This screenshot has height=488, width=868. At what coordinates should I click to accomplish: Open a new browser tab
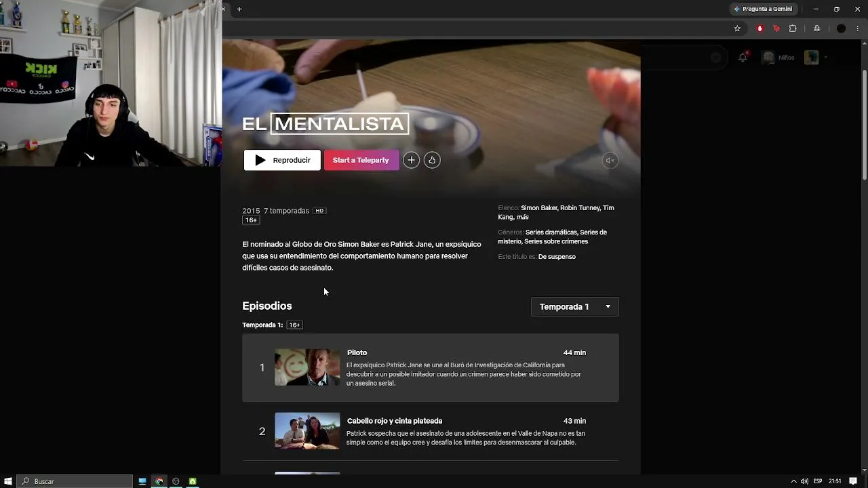239,9
